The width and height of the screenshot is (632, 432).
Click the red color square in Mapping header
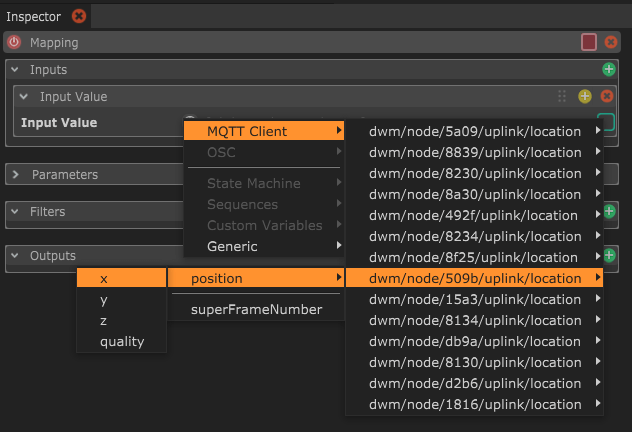pos(589,43)
